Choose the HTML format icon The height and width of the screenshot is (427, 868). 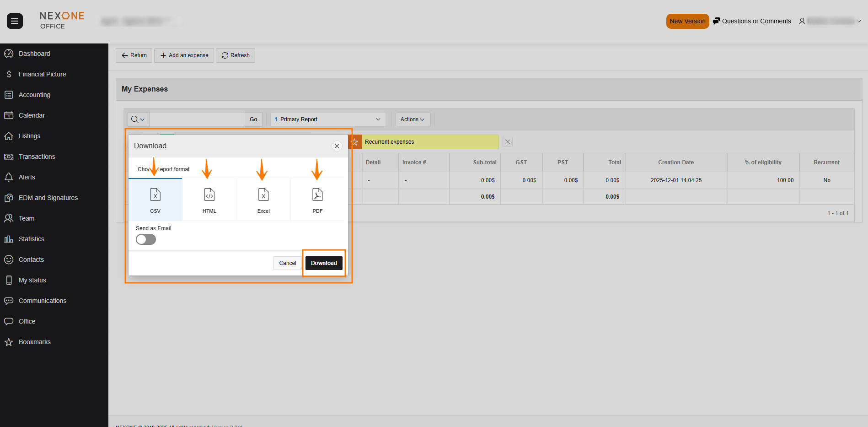pos(209,195)
